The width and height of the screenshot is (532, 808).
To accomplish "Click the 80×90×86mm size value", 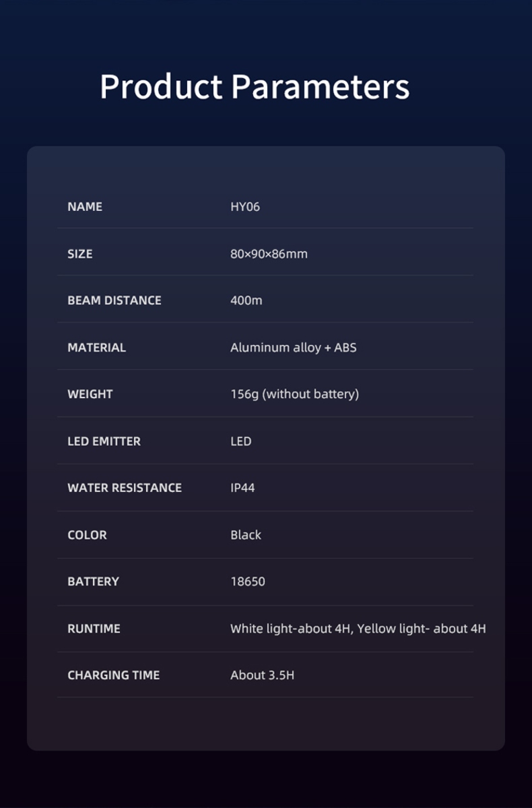I will [269, 254].
